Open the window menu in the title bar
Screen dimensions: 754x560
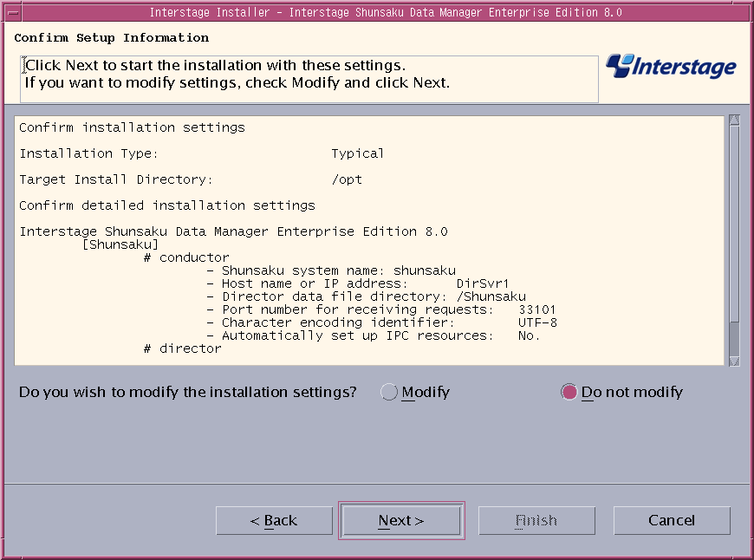[x=13, y=12]
